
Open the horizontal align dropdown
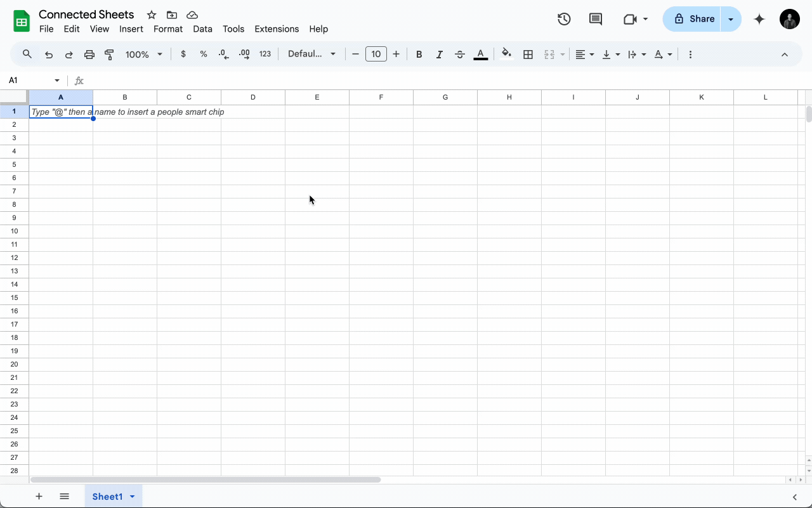pos(583,54)
